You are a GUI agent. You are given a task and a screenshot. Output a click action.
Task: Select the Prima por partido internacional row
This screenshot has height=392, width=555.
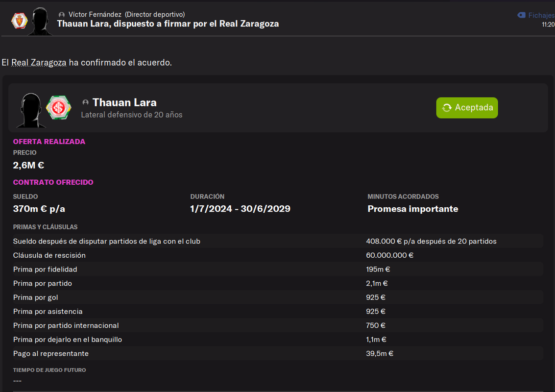[x=278, y=325]
